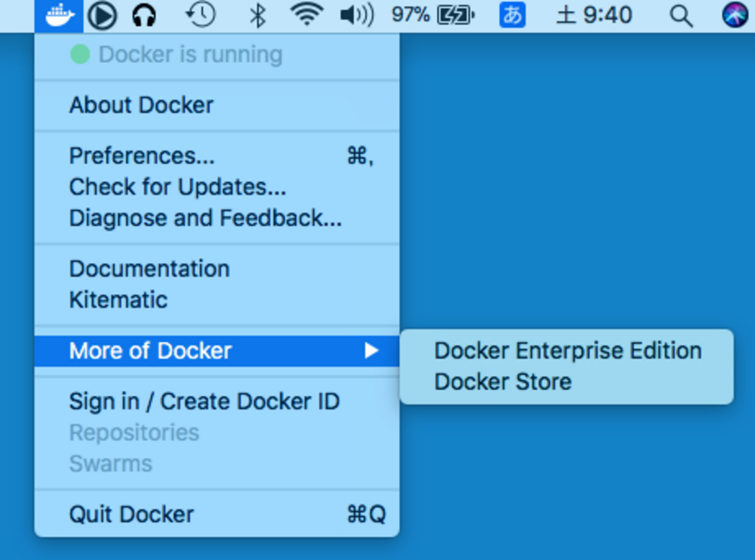Viewport: 755px width, 560px height.
Task: Open the Wi-Fi status menu
Action: (x=306, y=15)
